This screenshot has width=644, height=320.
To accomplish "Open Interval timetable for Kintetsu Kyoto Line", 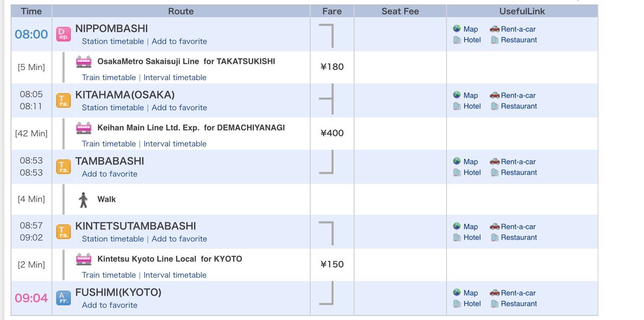I will pyautogui.click(x=175, y=275).
